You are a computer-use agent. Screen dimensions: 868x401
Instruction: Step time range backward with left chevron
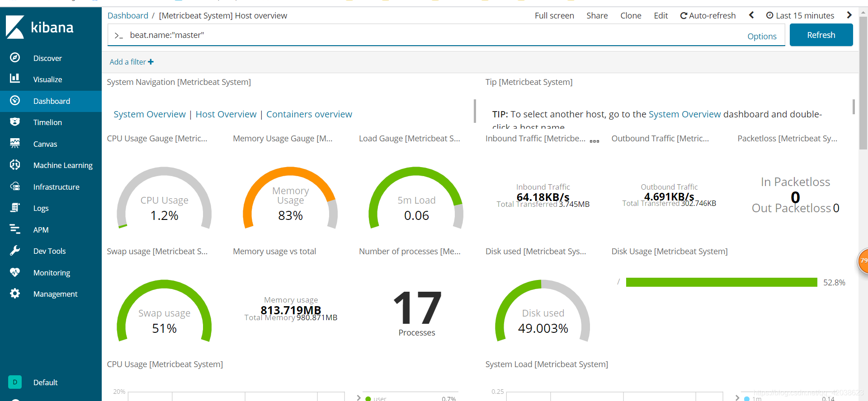tap(751, 15)
